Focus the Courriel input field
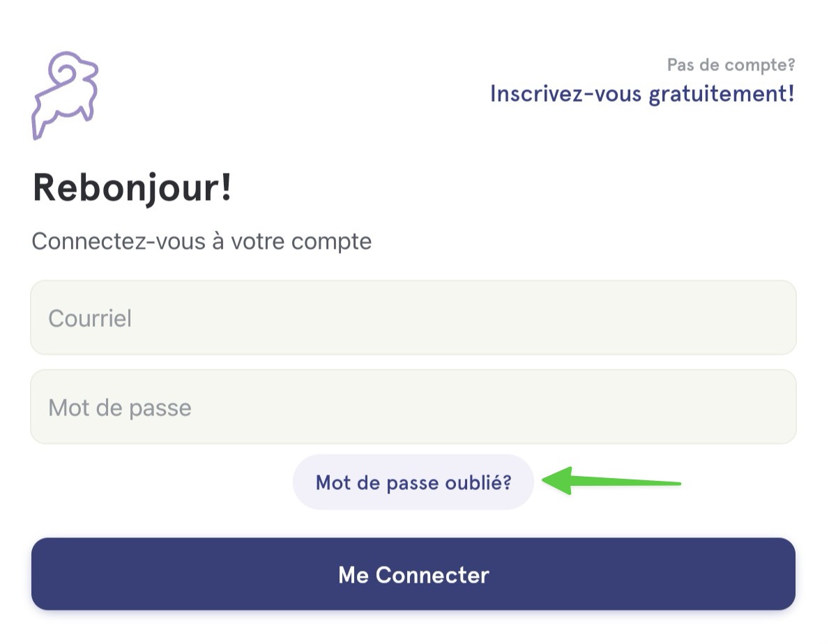829x644 pixels. [413, 318]
